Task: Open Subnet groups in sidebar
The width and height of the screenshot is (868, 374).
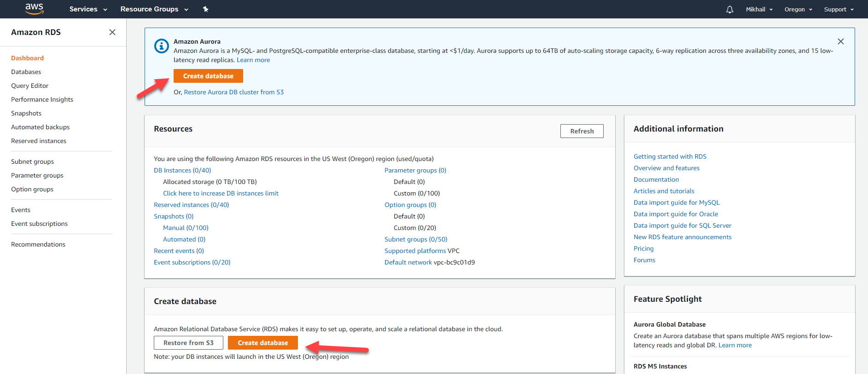Action: click(x=33, y=161)
